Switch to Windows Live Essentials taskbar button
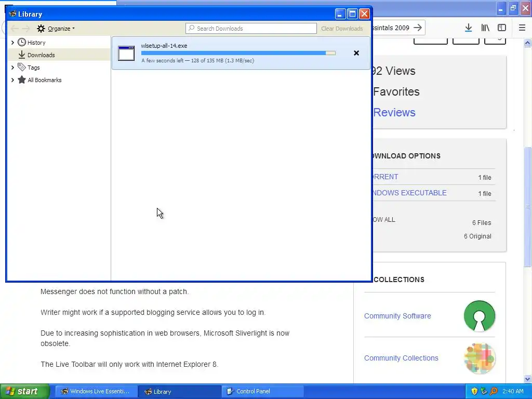The height and width of the screenshot is (399, 532). [96, 392]
